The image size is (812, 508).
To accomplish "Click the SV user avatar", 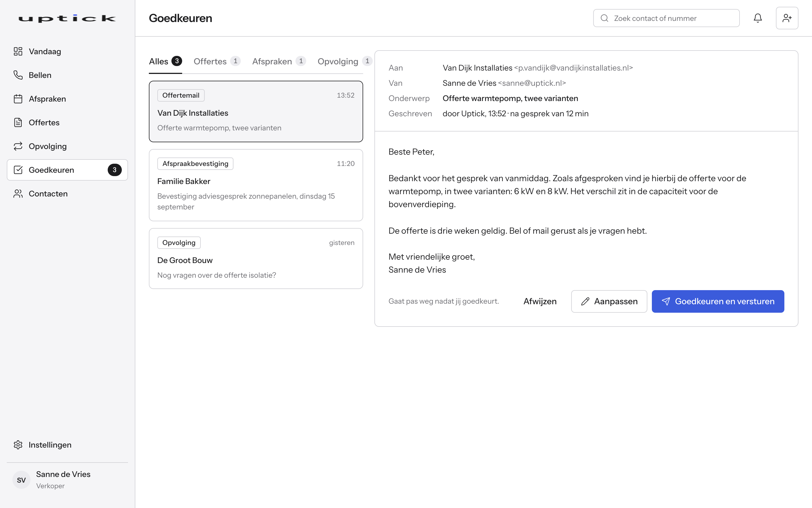I will [x=21, y=480].
